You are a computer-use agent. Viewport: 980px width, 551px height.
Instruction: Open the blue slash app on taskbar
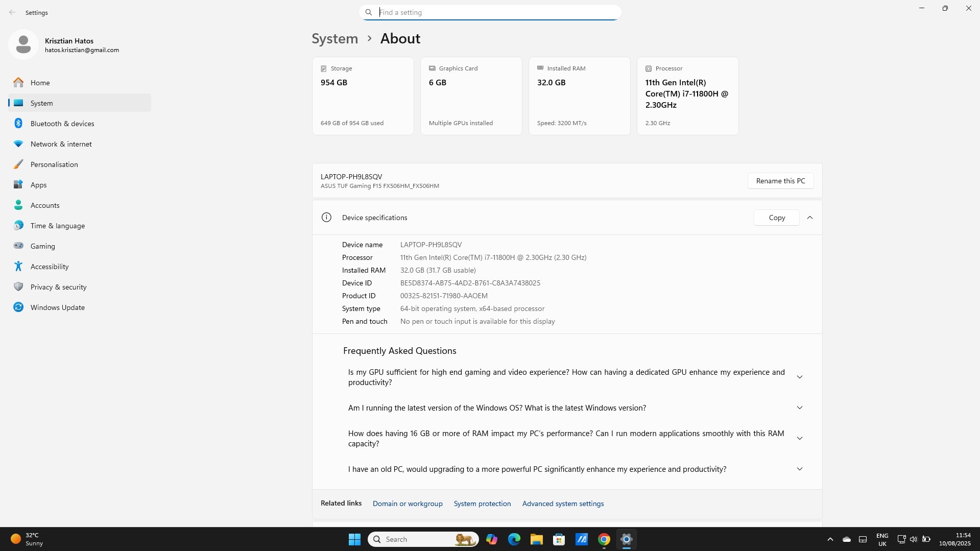point(582,539)
